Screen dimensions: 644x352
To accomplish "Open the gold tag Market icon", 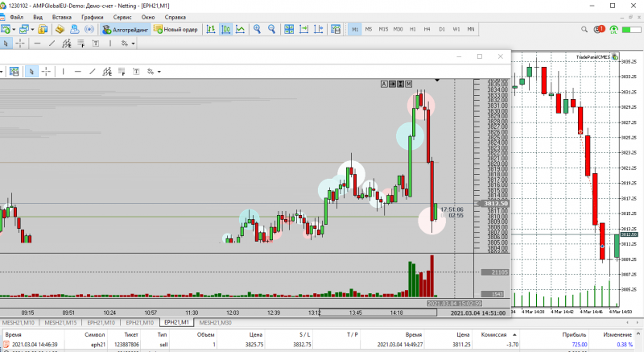I will point(60,29).
